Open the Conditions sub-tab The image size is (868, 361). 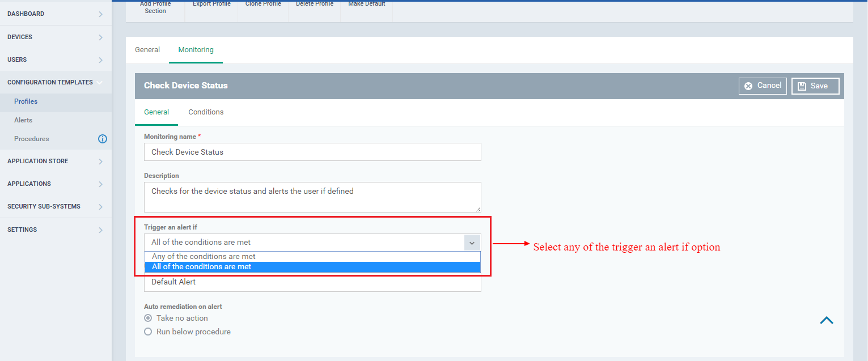pyautogui.click(x=206, y=112)
